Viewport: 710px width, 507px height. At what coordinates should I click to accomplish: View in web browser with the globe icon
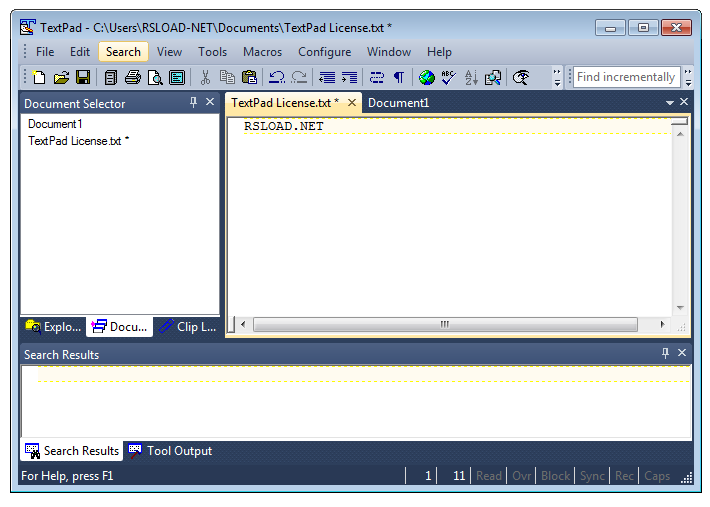[x=427, y=77]
